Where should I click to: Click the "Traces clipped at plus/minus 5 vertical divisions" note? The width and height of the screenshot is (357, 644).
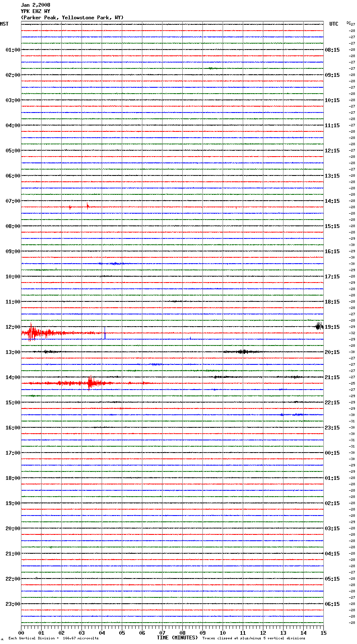coord(254,639)
